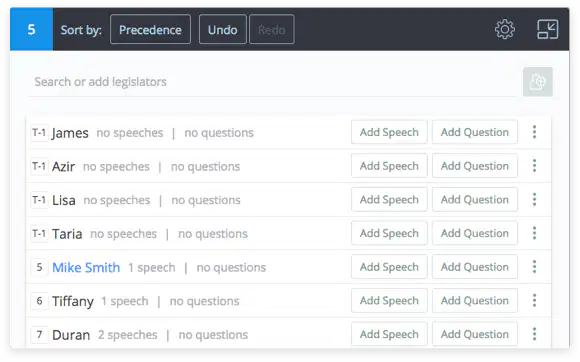Click the collapse panel icon in header
The image size is (580, 362).
coord(547,29)
